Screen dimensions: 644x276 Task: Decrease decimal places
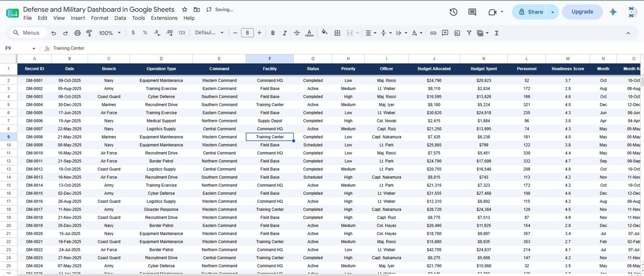157,33
